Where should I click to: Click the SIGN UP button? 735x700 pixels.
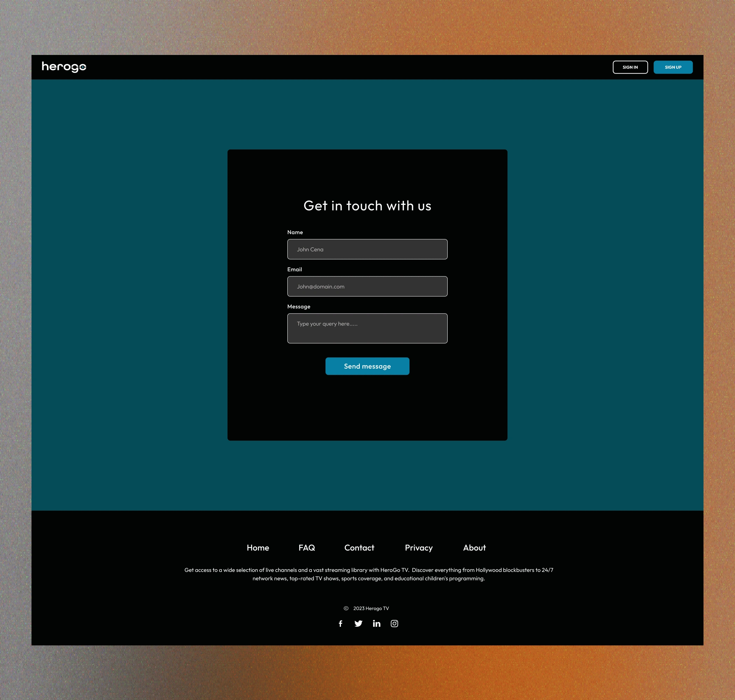tap(673, 67)
